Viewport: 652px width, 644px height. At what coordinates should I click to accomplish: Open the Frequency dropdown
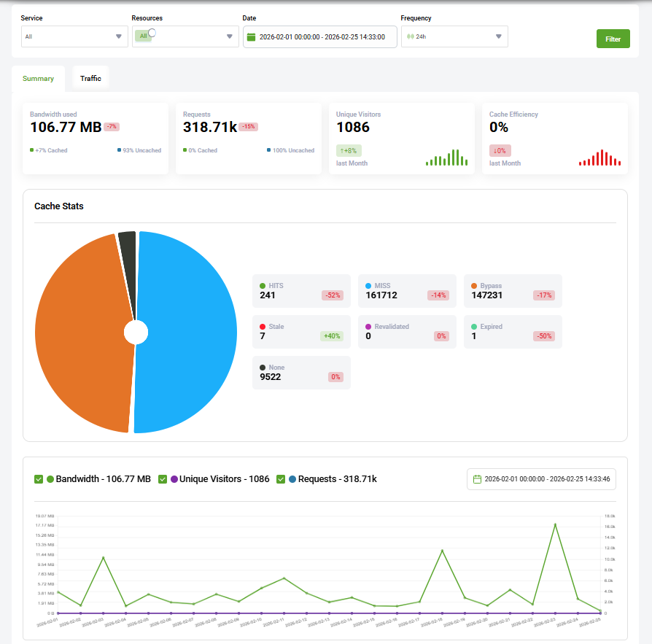(498, 36)
